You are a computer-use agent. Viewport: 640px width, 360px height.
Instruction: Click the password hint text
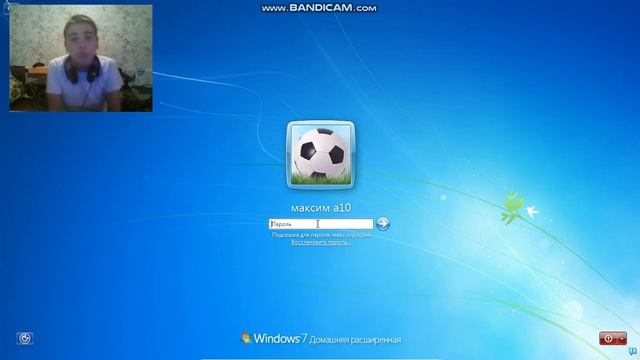click(322, 236)
